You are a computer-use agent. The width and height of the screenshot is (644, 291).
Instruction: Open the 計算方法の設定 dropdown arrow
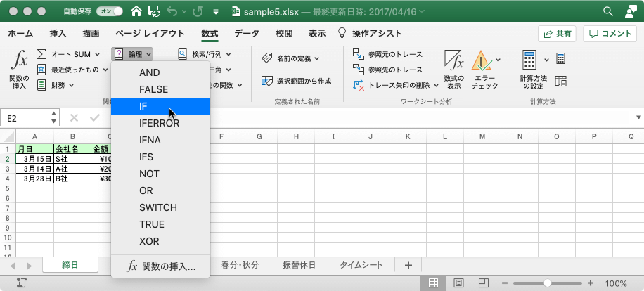tap(546, 60)
